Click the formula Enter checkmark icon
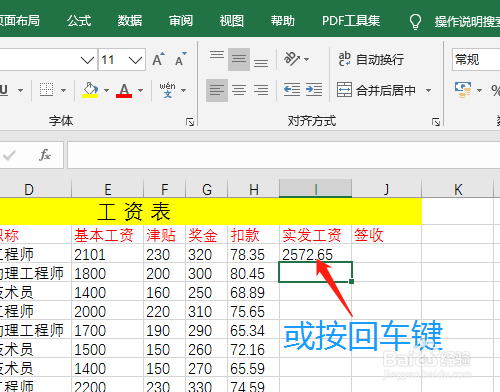The width and height of the screenshot is (500, 392). 9,155
